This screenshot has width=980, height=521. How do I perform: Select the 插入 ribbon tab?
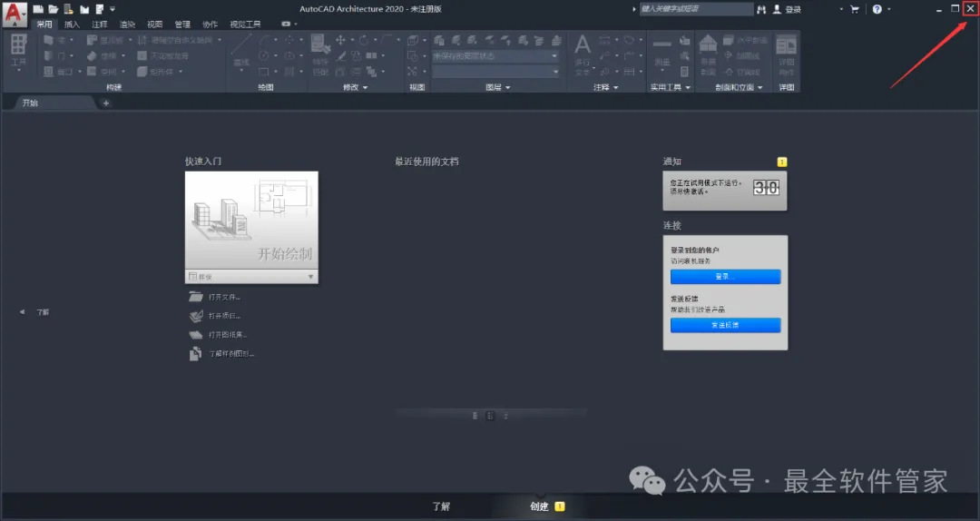coord(72,25)
